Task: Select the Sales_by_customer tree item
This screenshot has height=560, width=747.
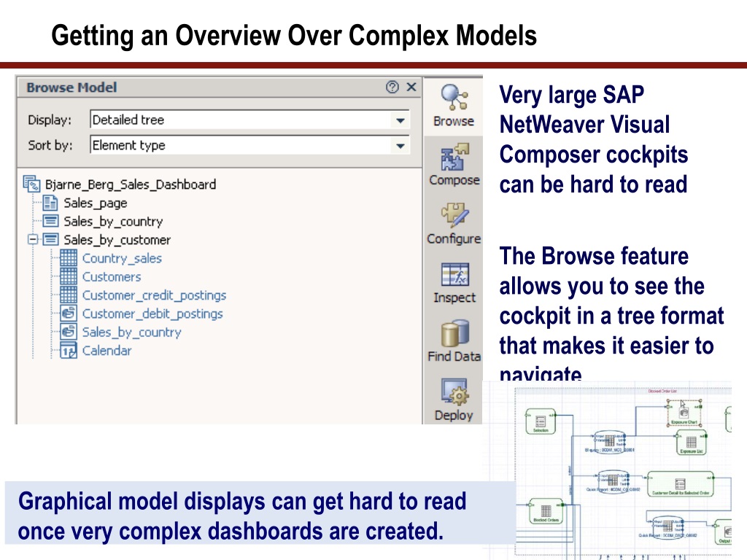Action: (117, 240)
